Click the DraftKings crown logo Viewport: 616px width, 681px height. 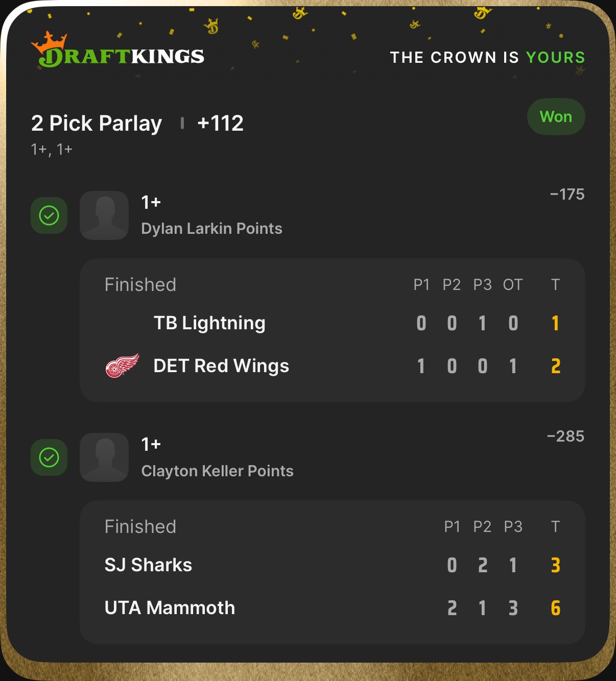pyautogui.click(x=49, y=41)
